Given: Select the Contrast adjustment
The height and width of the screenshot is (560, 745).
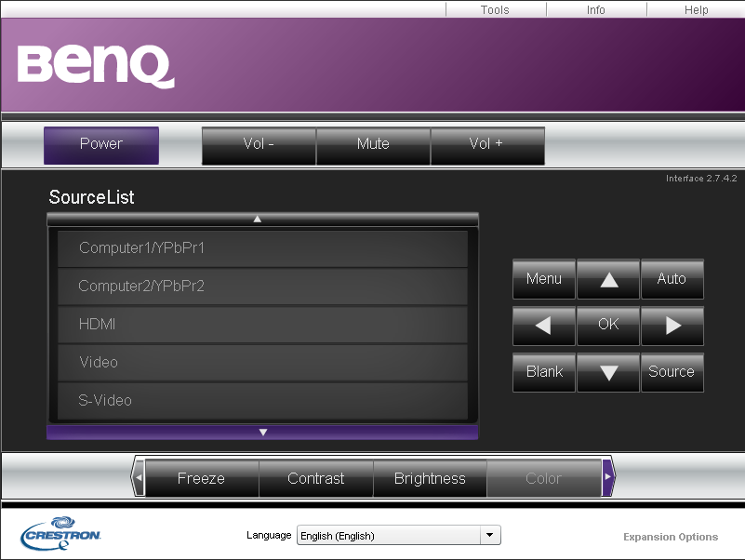Looking at the screenshot, I should [x=316, y=478].
